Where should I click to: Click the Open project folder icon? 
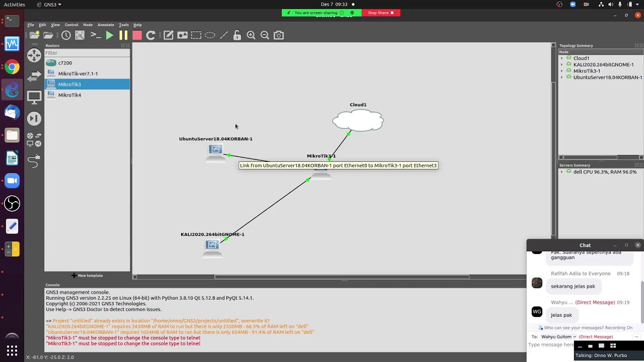point(48,35)
